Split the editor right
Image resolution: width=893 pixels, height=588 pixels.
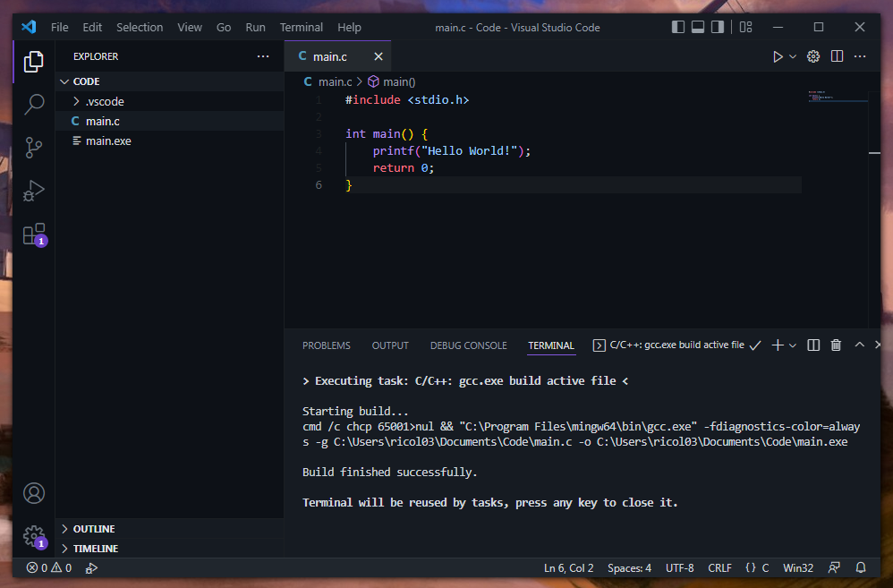[x=838, y=56]
